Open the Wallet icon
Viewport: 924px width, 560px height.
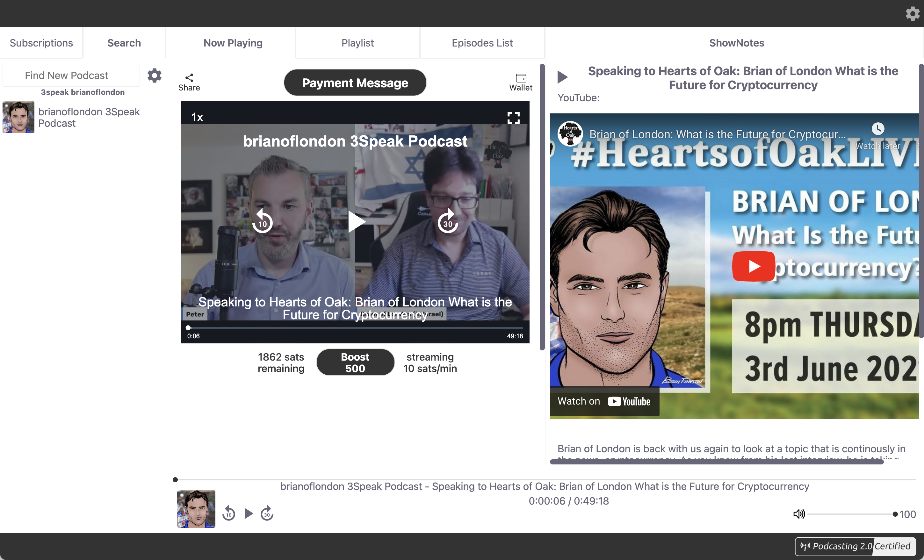click(x=521, y=82)
